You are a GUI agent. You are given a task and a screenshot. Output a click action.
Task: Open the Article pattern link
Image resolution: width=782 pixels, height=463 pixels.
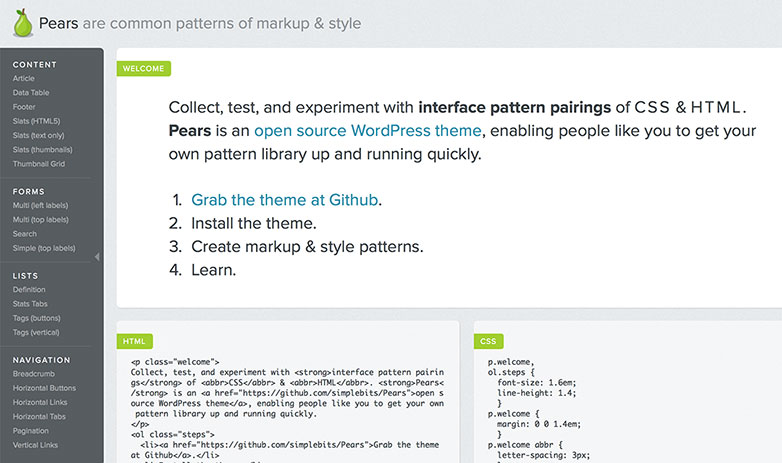tap(23, 78)
